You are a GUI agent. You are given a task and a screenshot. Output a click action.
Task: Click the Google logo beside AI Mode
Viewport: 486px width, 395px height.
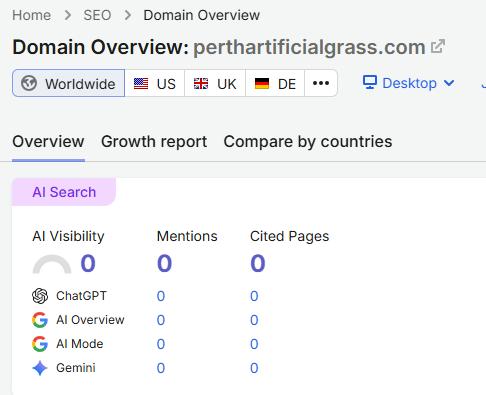[x=40, y=344]
